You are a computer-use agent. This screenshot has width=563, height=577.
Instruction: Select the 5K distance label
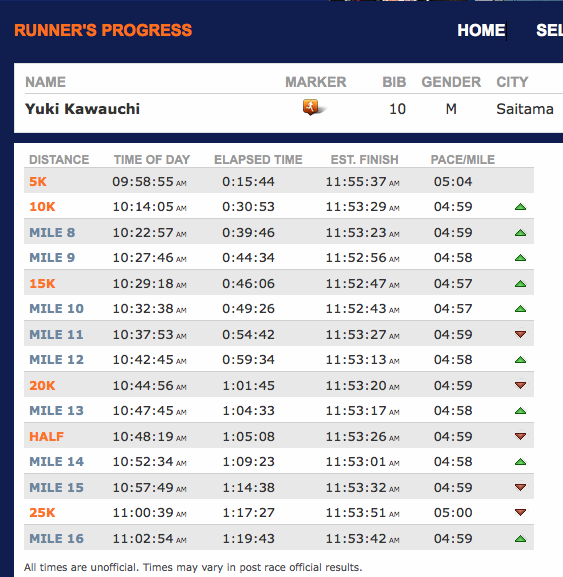pos(38,181)
